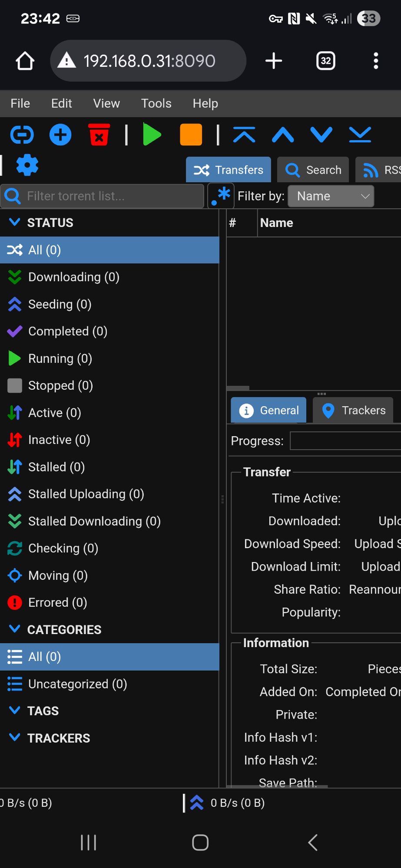This screenshot has height=868, width=401.
Task: Click the Add Torrent Link icon
Action: (x=22, y=135)
